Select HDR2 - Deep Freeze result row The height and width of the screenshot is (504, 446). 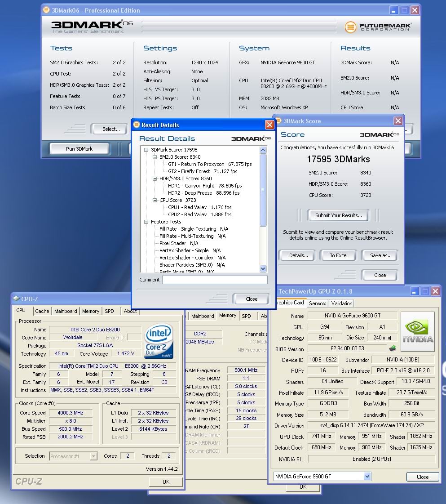click(203, 193)
